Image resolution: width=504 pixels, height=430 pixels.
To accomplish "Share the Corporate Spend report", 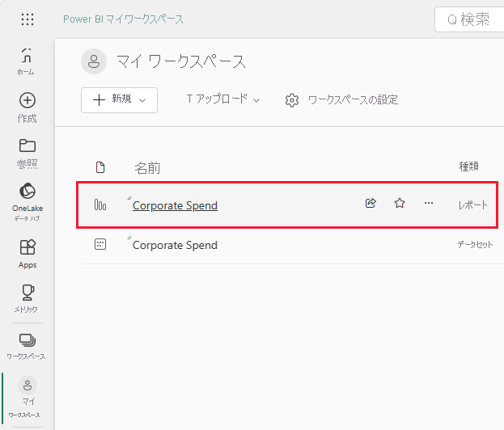I will coord(371,203).
